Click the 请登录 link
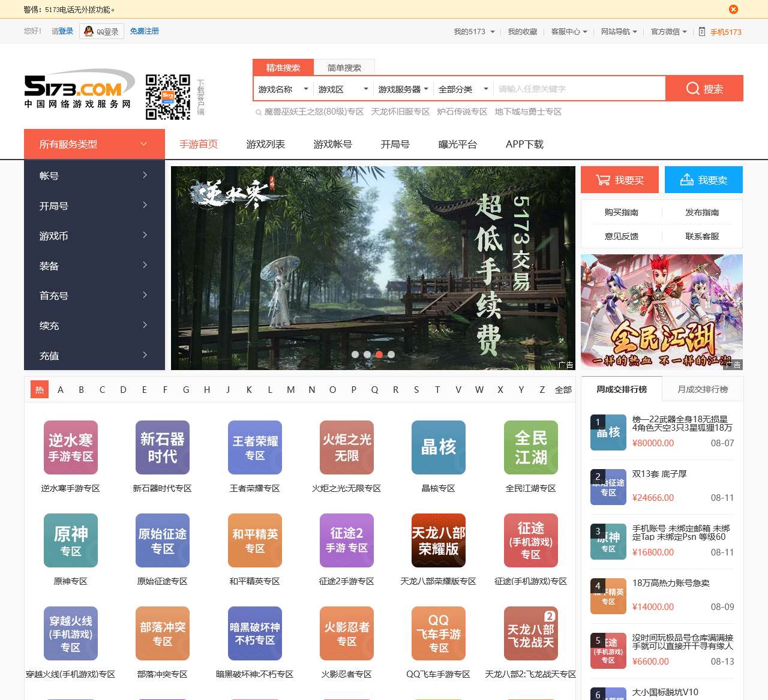This screenshot has width=768, height=700. [x=62, y=31]
